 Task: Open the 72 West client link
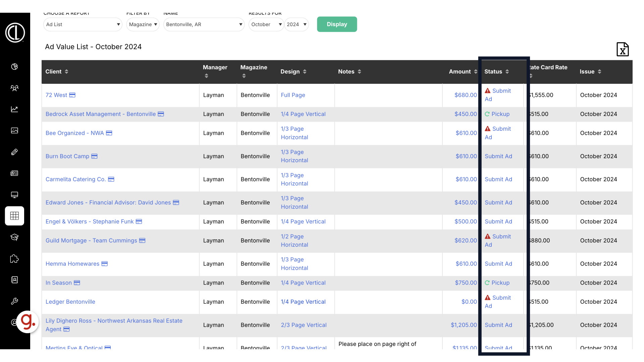(x=56, y=95)
